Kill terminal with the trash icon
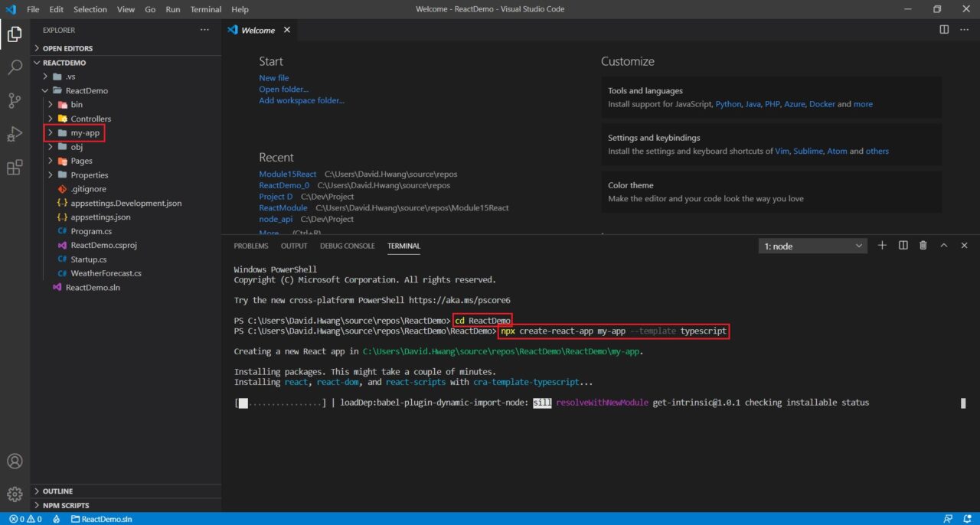Screen dimensions: 980x525 [923, 246]
